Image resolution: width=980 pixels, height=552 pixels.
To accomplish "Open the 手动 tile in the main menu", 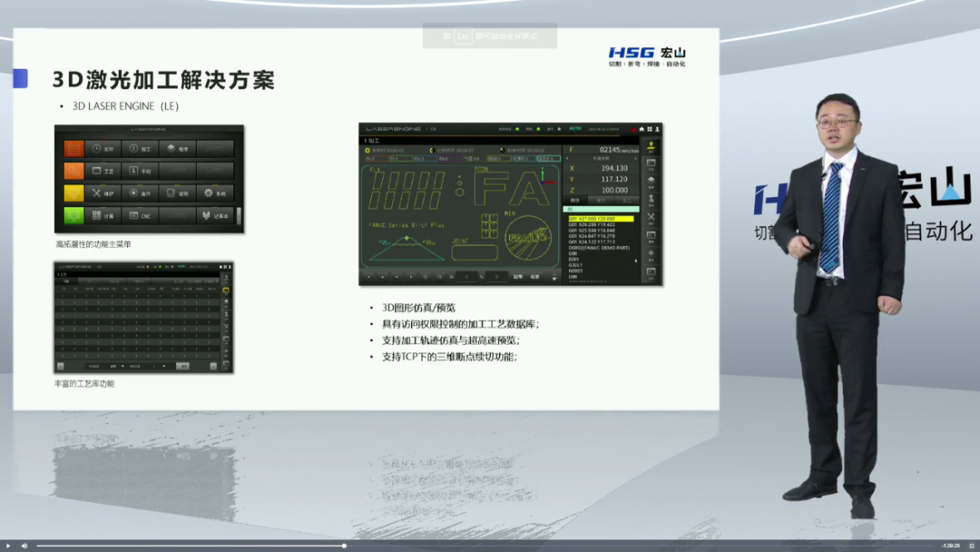I will tap(140, 171).
